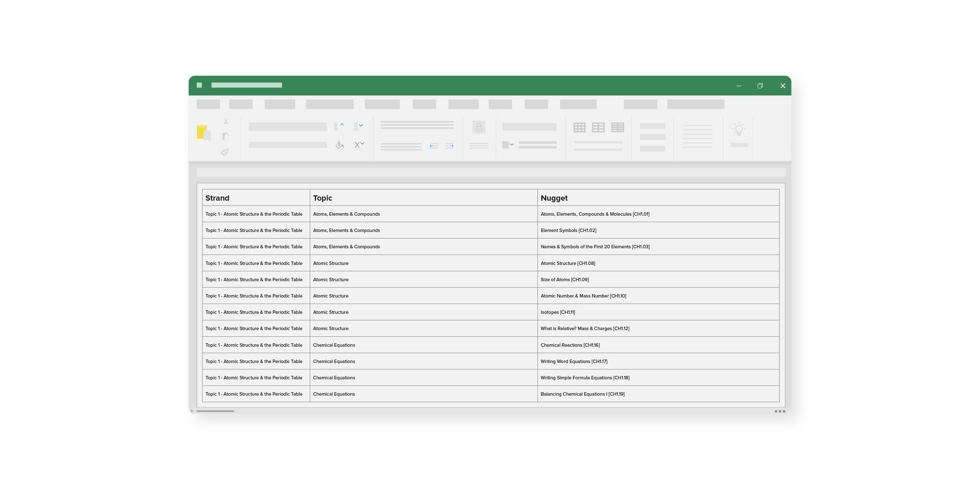Image resolution: width=980 pixels, height=490 pixels.
Task: Decrease font size with the down caret
Action: point(361,125)
